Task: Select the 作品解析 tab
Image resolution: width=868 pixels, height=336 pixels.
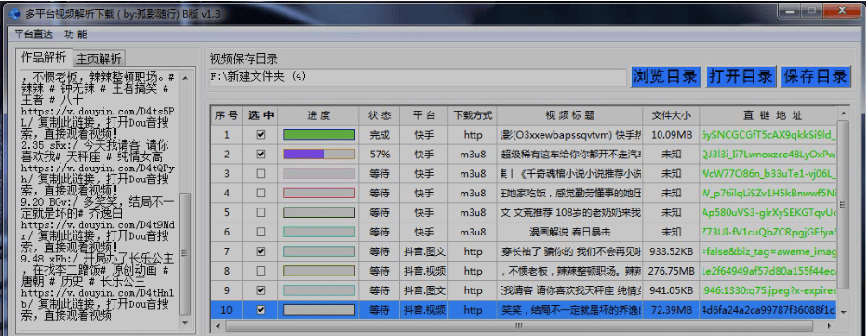Action: point(44,58)
